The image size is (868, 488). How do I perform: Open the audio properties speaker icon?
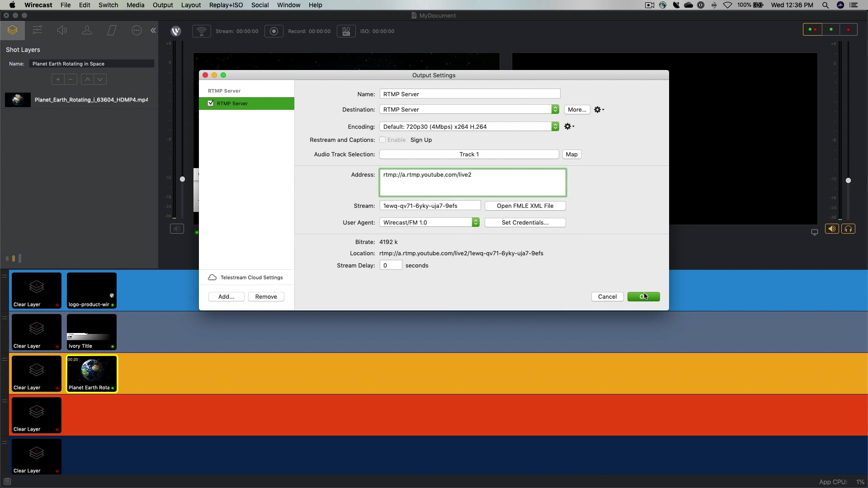tap(62, 30)
